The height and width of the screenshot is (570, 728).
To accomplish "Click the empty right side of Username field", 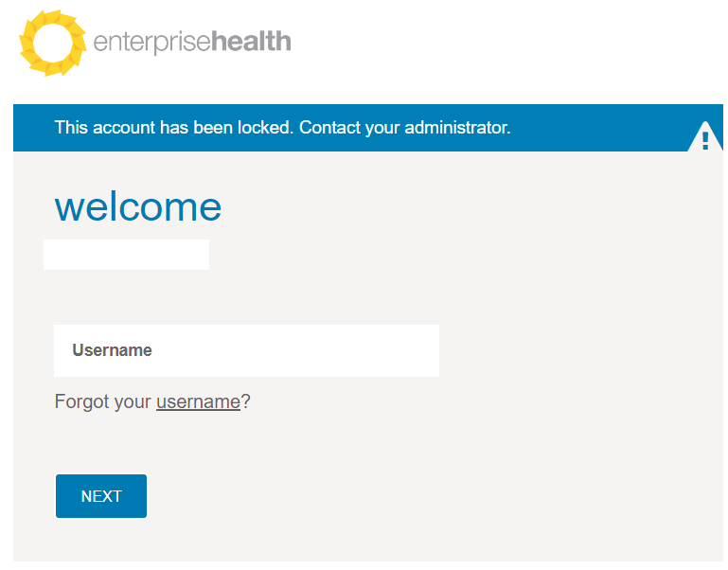I will click(379, 350).
